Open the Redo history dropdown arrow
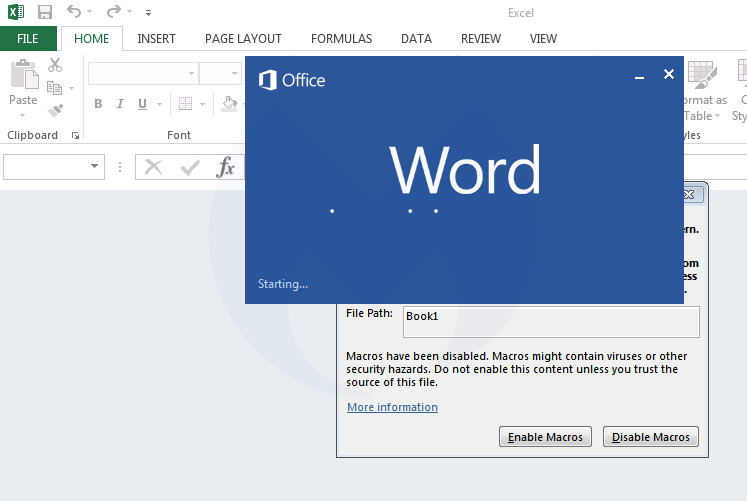This screenshot has width=747, height=501. click(129, 12)
